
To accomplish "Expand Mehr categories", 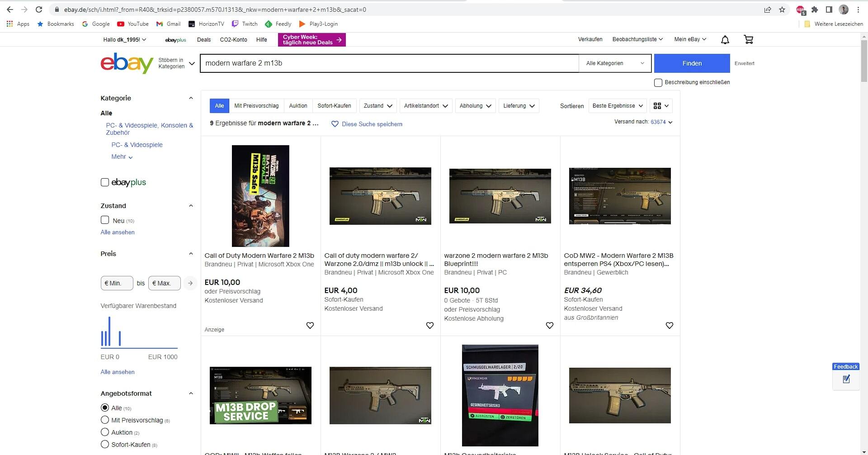I will click(122, 156).
